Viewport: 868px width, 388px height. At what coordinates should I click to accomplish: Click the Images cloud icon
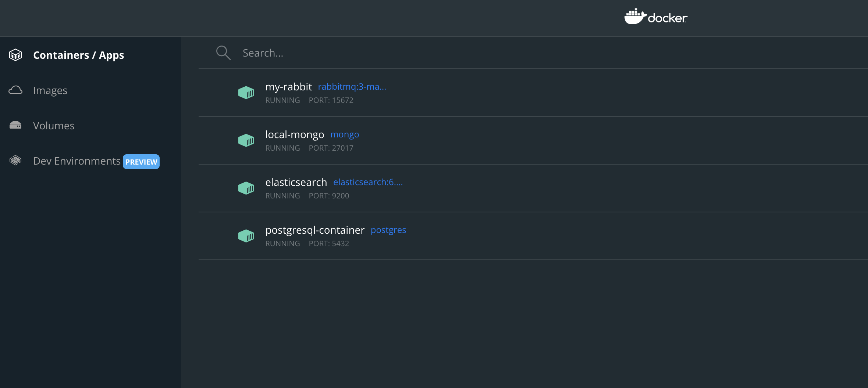[15, 90]
